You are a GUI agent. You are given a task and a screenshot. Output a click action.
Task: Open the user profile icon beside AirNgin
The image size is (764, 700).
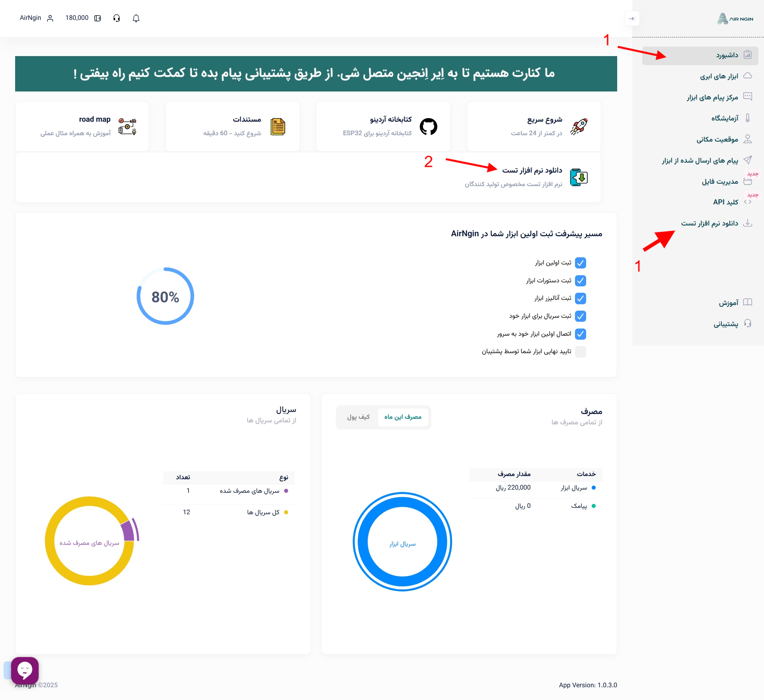click(50, 18)
